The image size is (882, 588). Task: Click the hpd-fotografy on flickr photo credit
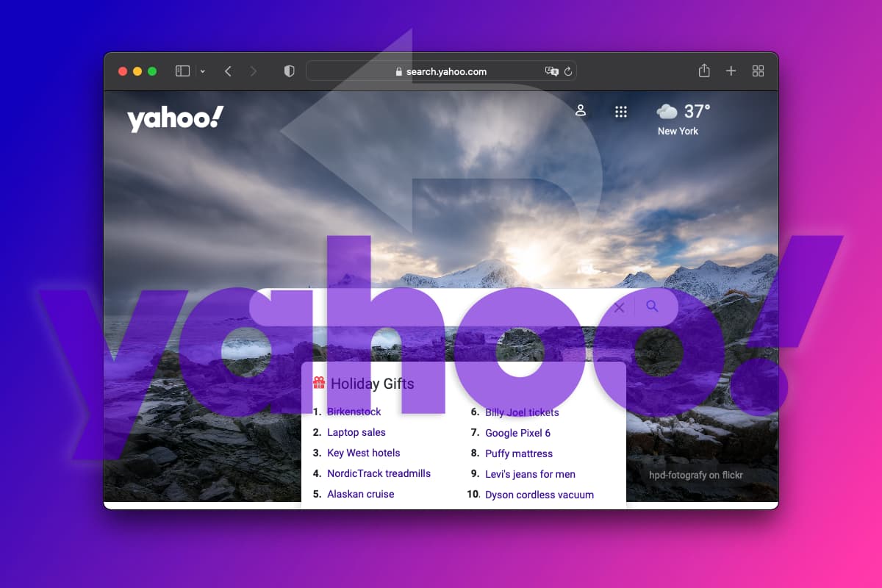coord(696,475)
